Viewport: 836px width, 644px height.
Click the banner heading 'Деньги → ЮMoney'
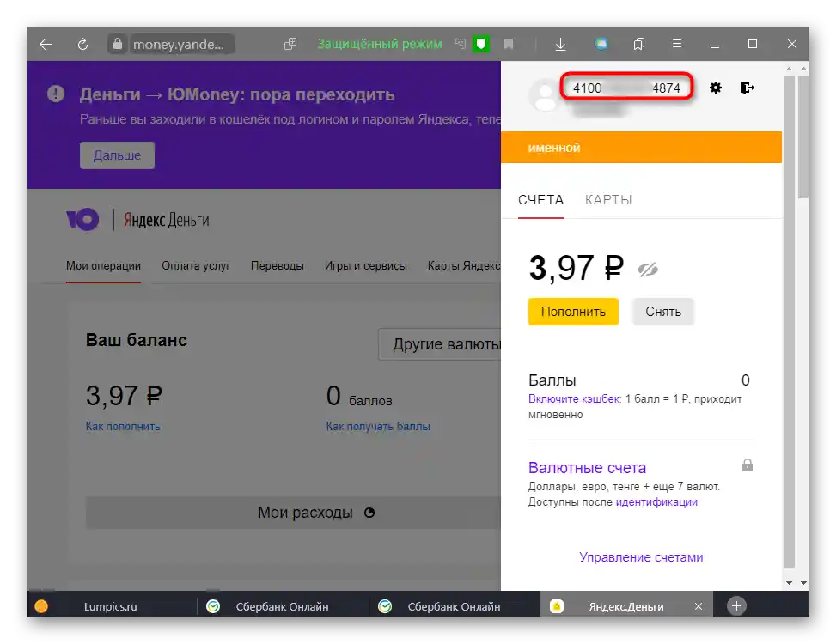(237, 94)
